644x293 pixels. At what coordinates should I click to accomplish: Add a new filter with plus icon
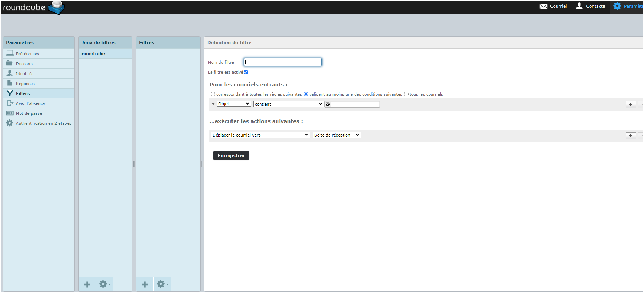tap(145, 284)
